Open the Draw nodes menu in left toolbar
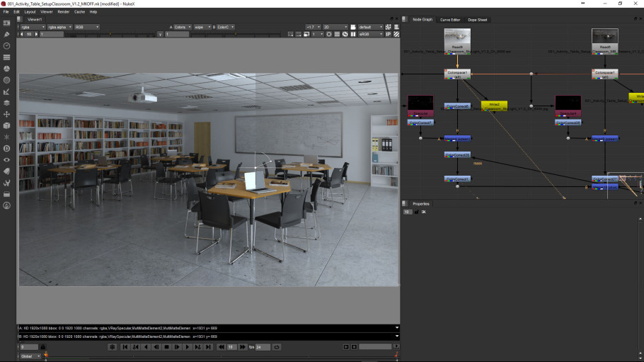The width and height of the screenshot is (644, 362). [x=6, y=35]
